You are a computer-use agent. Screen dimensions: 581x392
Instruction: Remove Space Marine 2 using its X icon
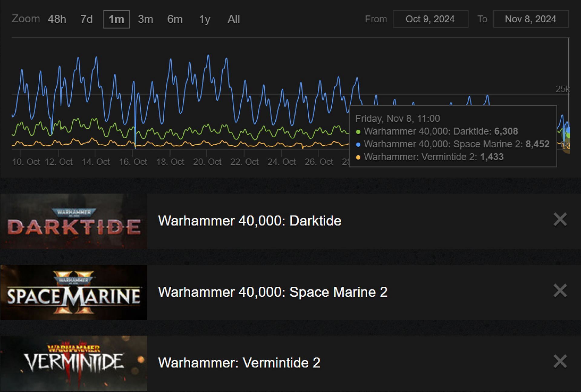(x=560, y=291)
